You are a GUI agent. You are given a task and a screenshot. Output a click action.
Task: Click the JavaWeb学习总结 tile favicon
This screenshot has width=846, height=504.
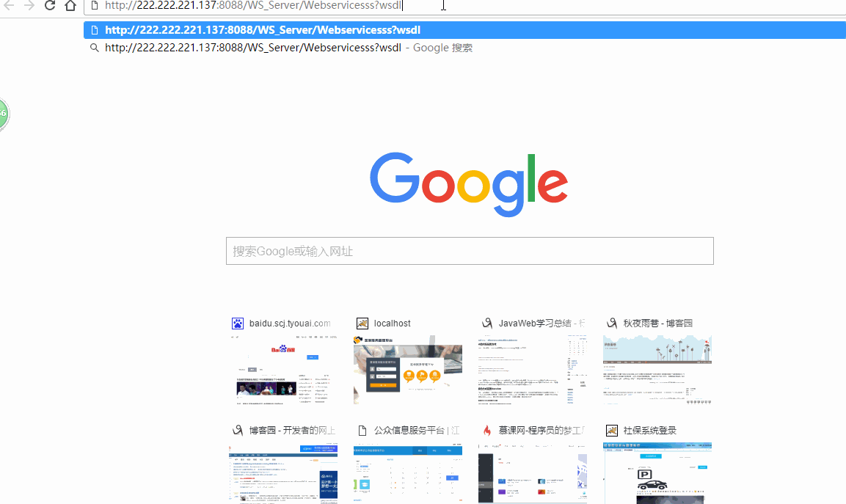tap(487, 324)
